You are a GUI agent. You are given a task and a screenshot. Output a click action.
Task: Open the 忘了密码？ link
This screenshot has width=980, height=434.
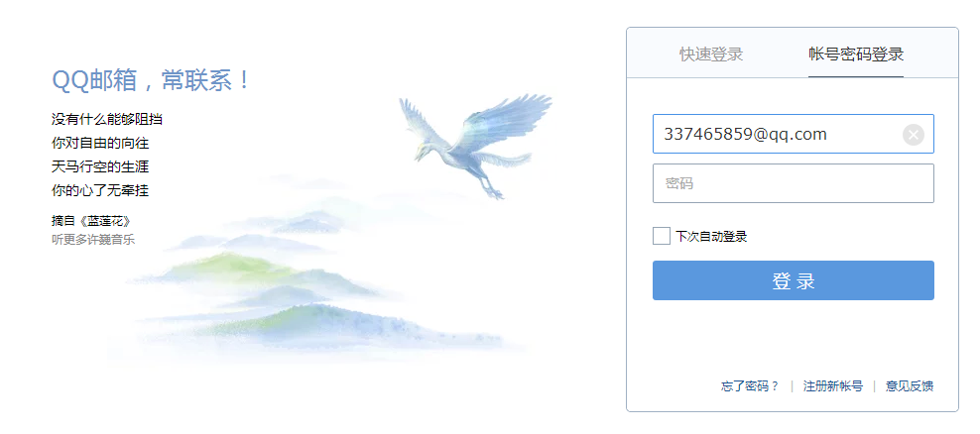click(x=750, y=386)
